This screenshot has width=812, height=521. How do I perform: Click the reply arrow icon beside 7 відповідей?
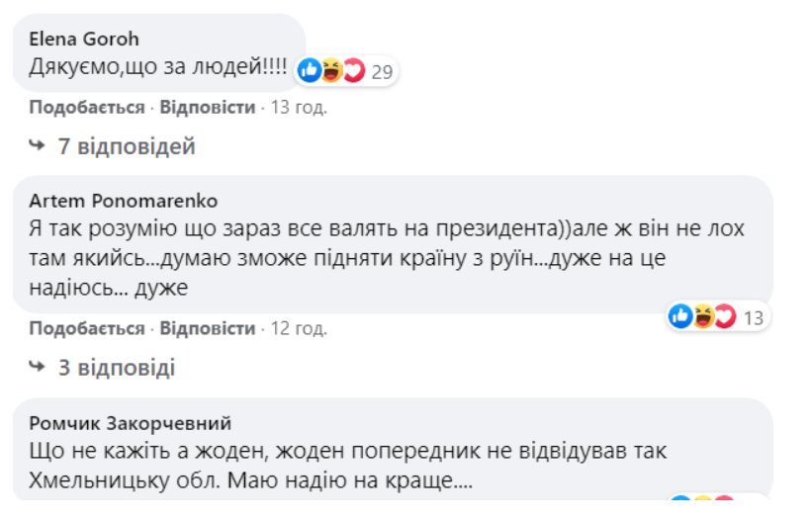38,145
